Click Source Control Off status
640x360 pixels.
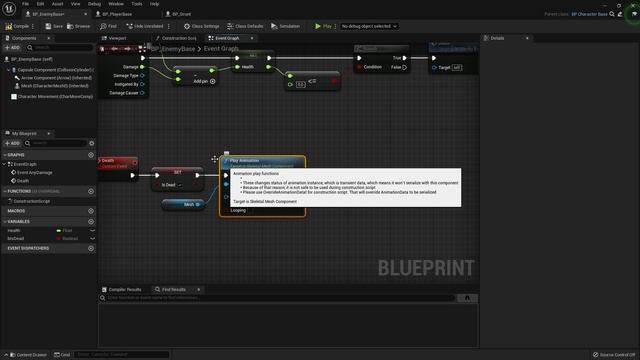point(614,355)
